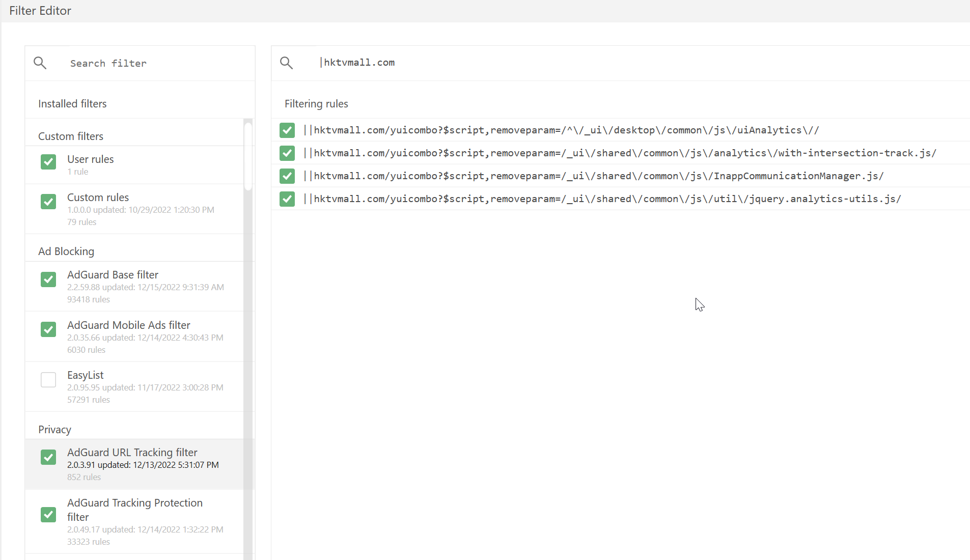Enable the EasyList filter checkbox

[x=48, y=380]
